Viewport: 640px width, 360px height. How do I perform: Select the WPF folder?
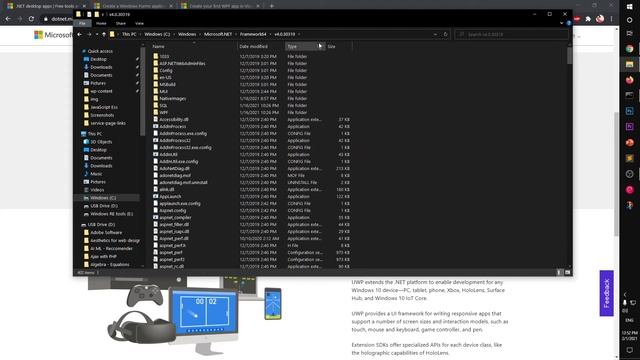point(164,112)
